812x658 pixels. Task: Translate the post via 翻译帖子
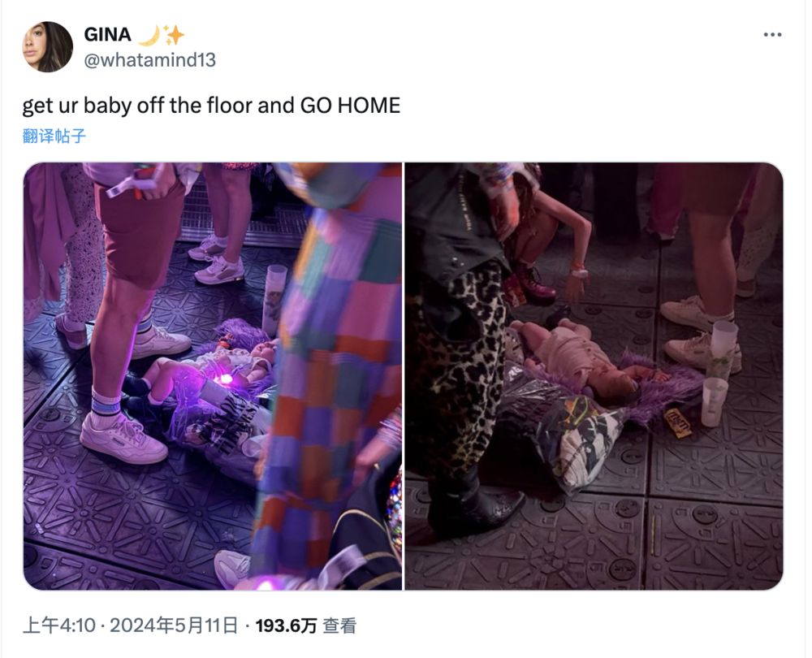(x=54, y=136)
